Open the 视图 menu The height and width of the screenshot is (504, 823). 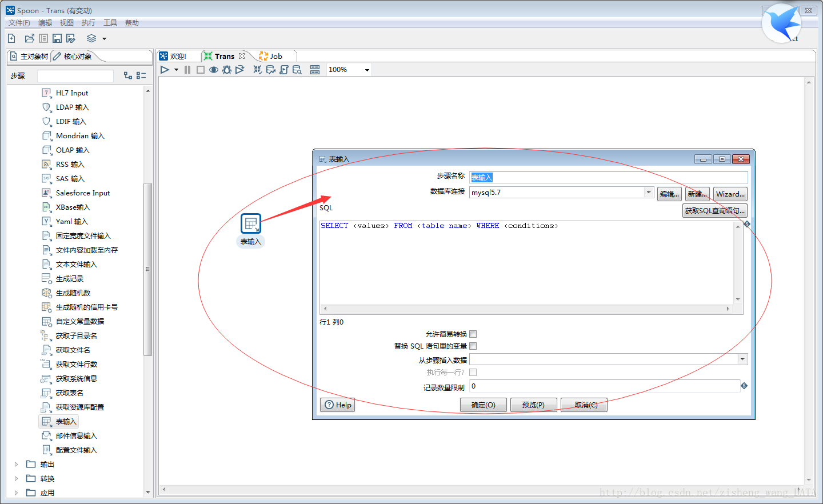(x=67, y=23)
